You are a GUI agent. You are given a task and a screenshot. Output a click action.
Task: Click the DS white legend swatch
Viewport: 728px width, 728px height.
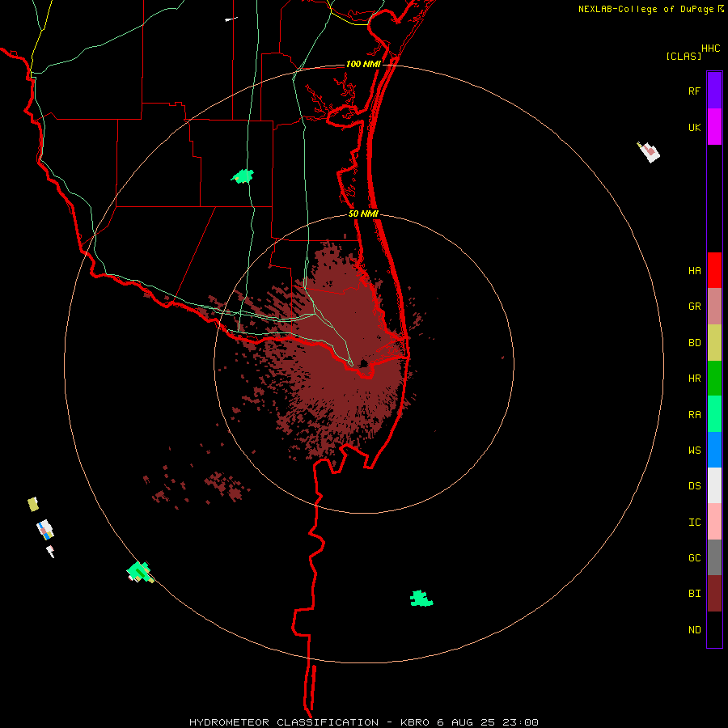point(714,485)
